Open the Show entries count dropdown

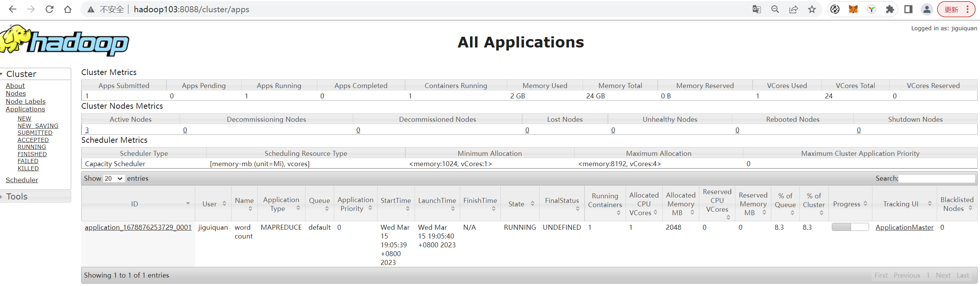point(114,178)
